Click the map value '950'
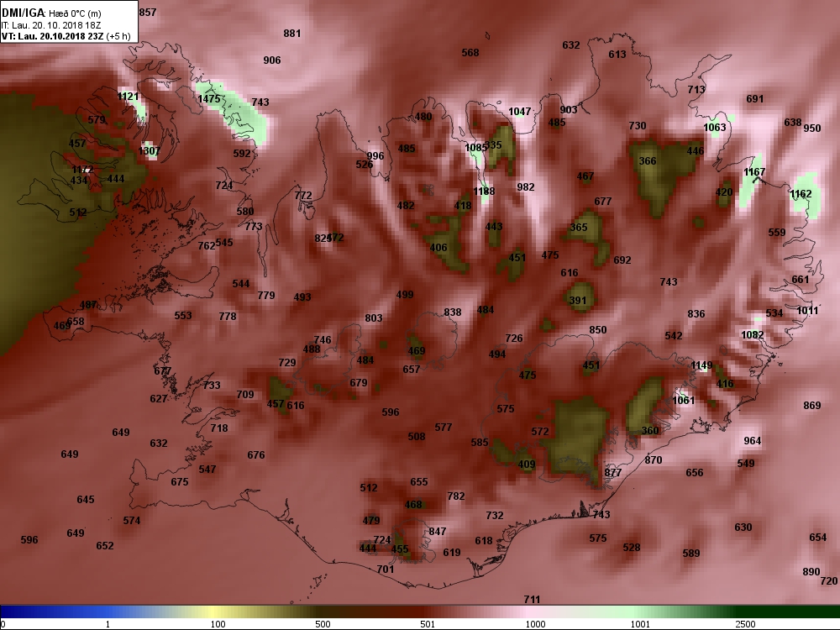The width and height of the screenshot is (840, 630). 812,128
